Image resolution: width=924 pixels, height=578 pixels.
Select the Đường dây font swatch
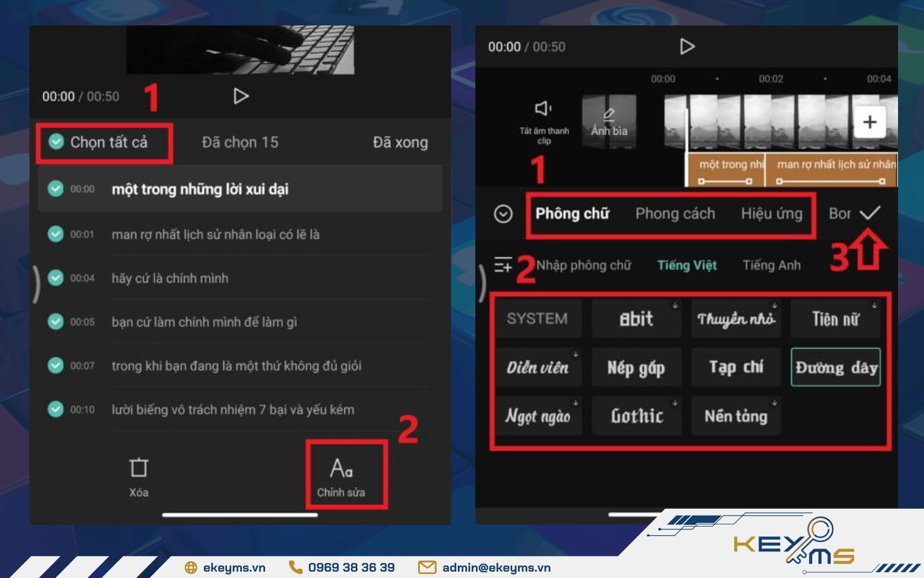click(x=835, y=367)
